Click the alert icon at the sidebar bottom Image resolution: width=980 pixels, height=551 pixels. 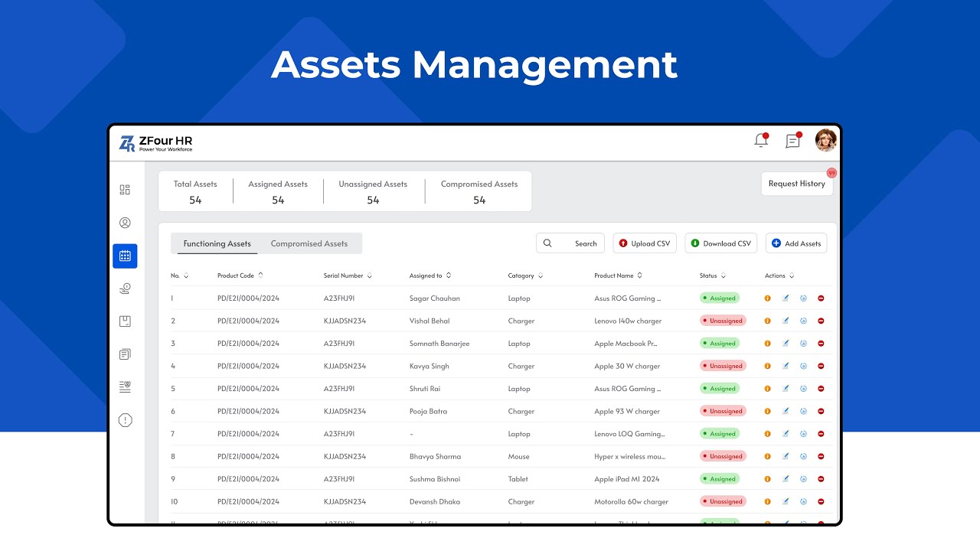[125, 419]
